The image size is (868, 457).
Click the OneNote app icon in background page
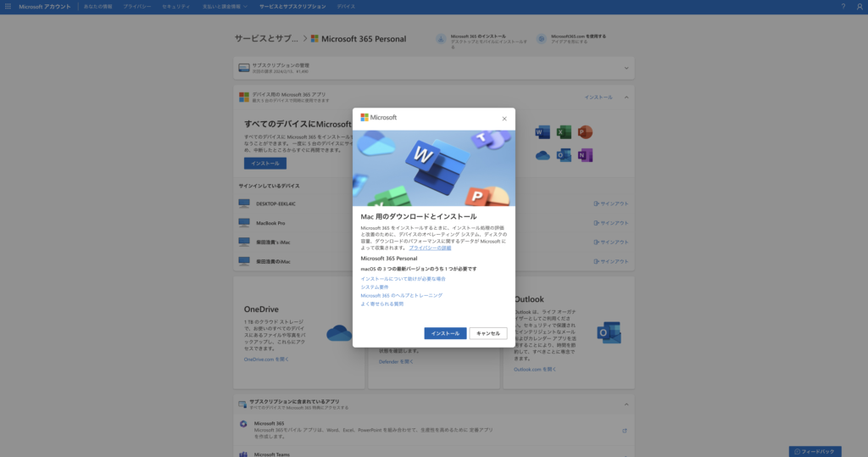(x=585, y=155)
